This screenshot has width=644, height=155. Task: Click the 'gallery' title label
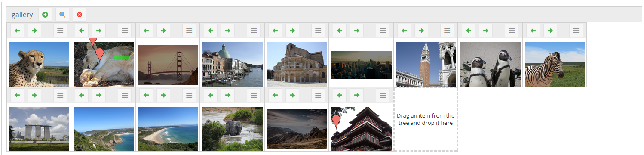[x=22, y=15]
